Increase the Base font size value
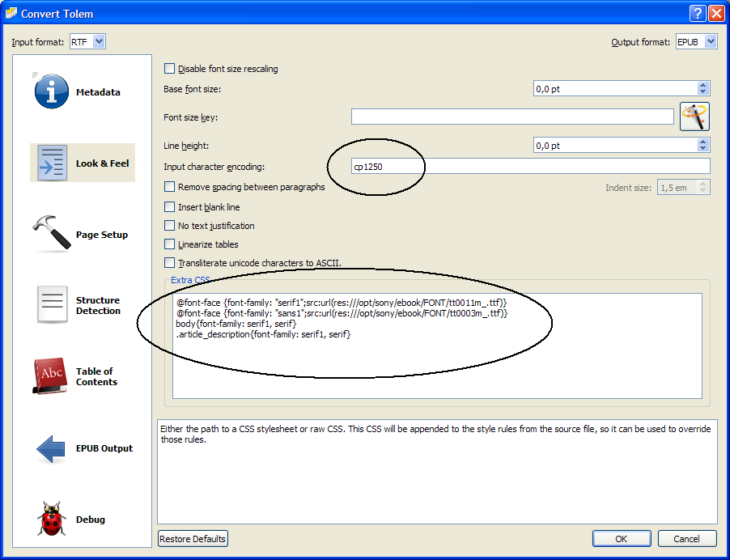Viewport: 730px width, 560px height. 703,85
